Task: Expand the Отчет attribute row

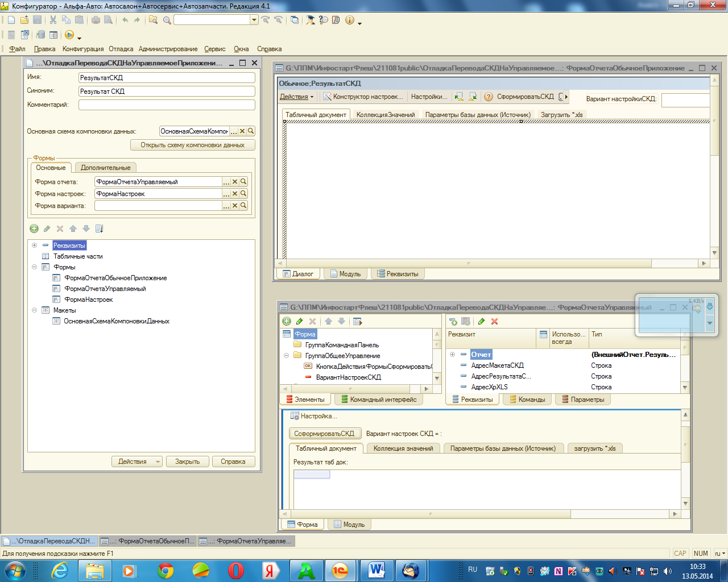Action: [x=452, y=355]
